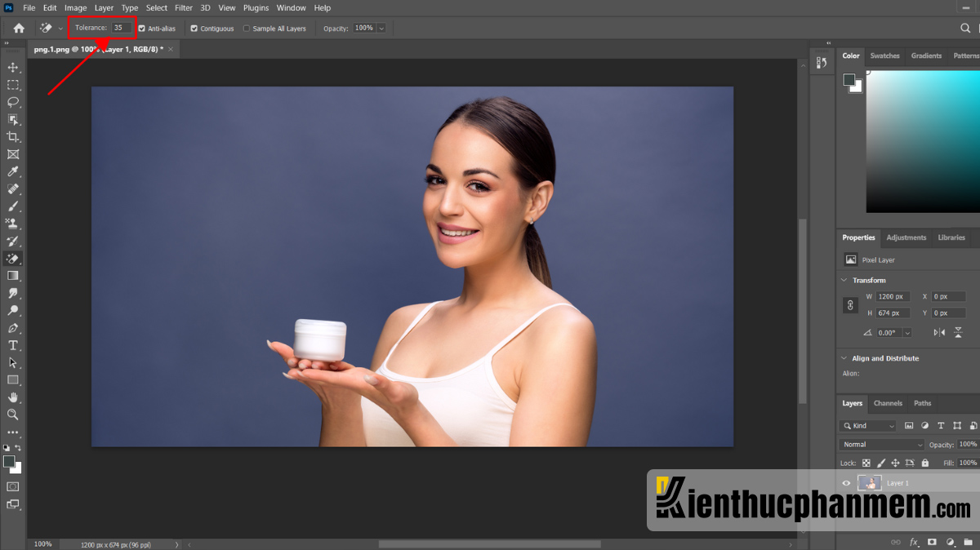Open the Filter menu
The image size is (980, 550).
(184, 7)
